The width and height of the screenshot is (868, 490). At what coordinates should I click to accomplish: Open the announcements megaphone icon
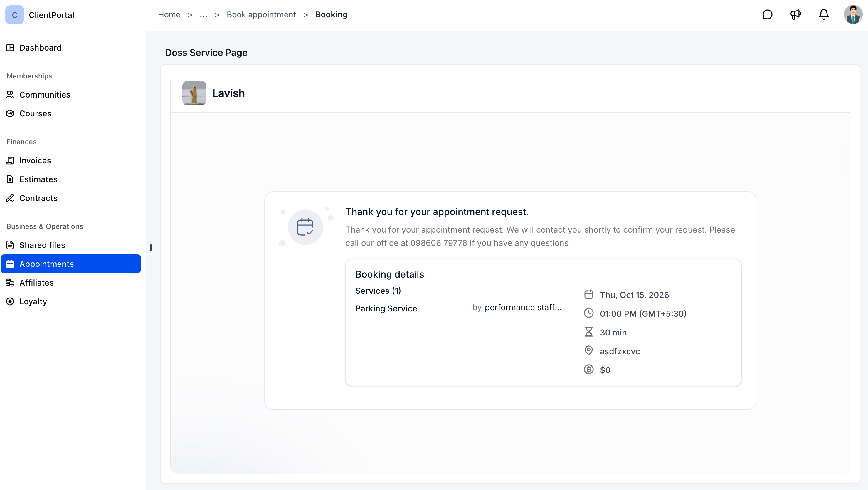coord(795,14)
